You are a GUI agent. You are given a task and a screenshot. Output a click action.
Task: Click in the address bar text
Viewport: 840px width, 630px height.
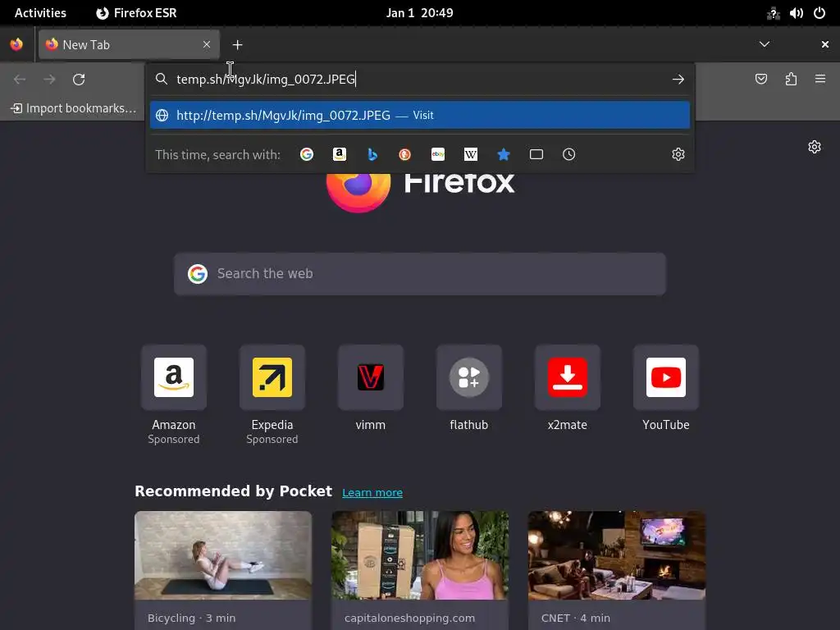coord(266,80)
